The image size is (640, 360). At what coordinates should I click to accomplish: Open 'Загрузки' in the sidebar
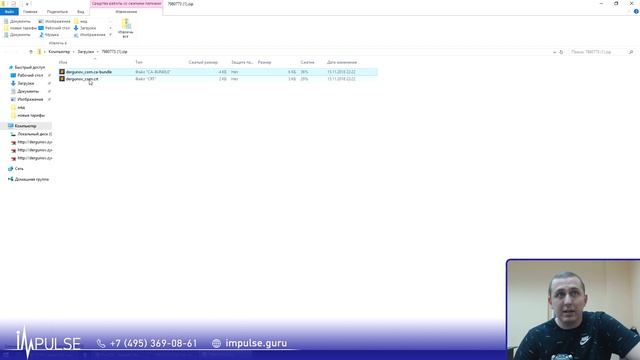click(25, 83)
